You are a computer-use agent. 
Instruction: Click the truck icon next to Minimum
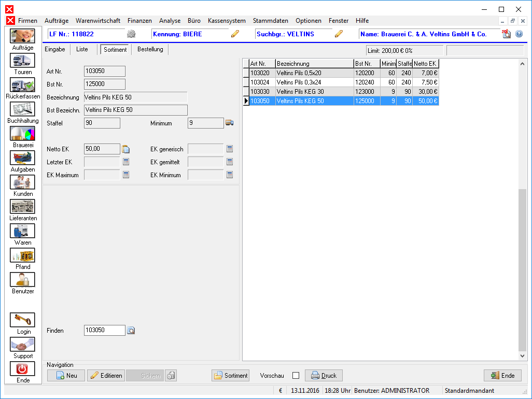click(x=229, y=123)
